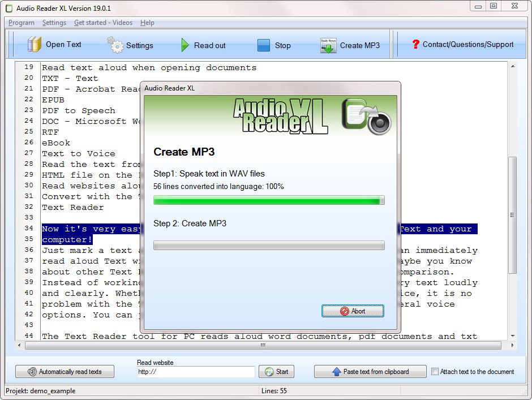
Task: Click line 19 'Read text aloud when opening documents'
Action: click(x=149, y=67)
